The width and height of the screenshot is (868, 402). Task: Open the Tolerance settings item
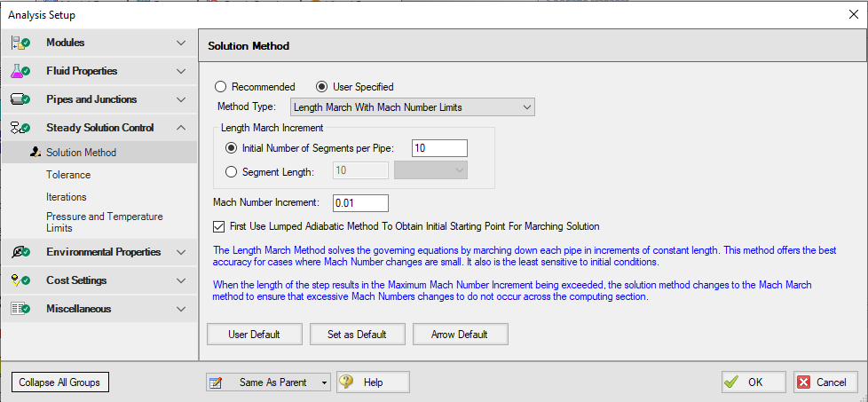(x=68, y=175)
